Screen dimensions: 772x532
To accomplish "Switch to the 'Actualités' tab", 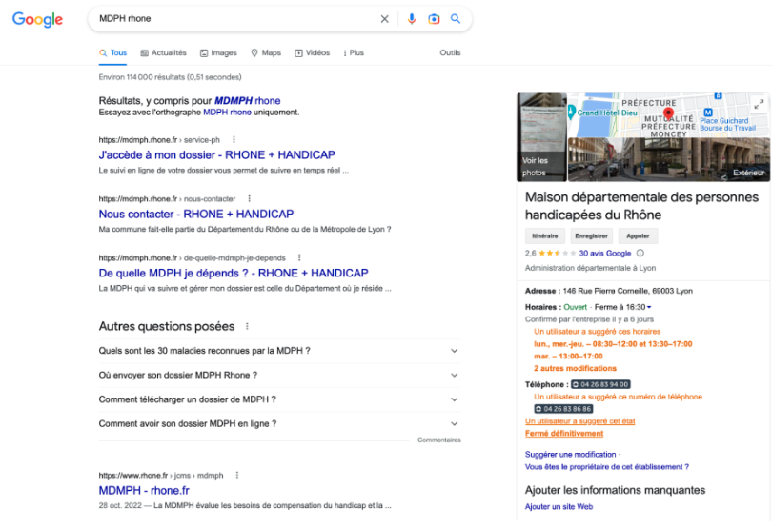I will [164, 52].
